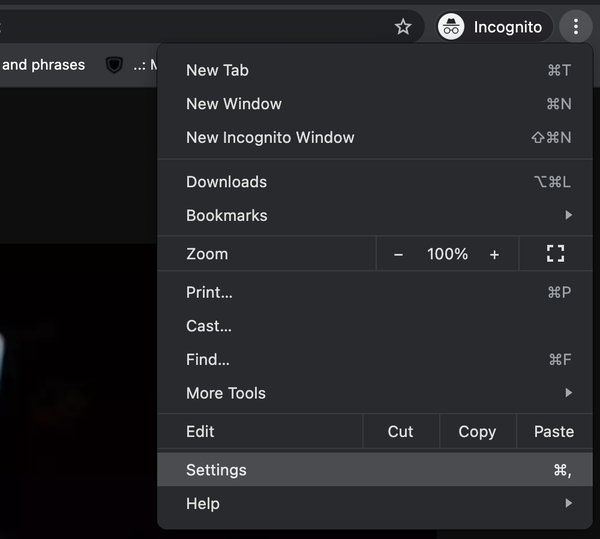Click the bookmark star icon
Viewport: 600px width, 539px height.
coord(403,27)
